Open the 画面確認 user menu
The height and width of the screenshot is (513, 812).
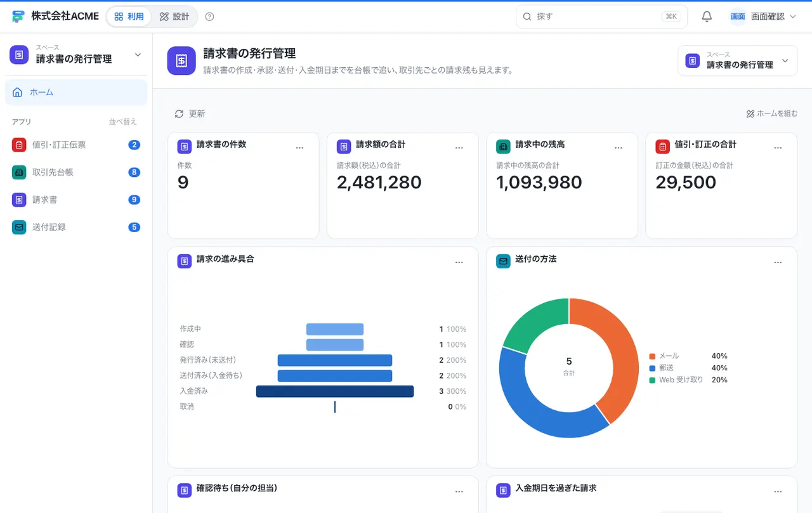click(763, 16)
